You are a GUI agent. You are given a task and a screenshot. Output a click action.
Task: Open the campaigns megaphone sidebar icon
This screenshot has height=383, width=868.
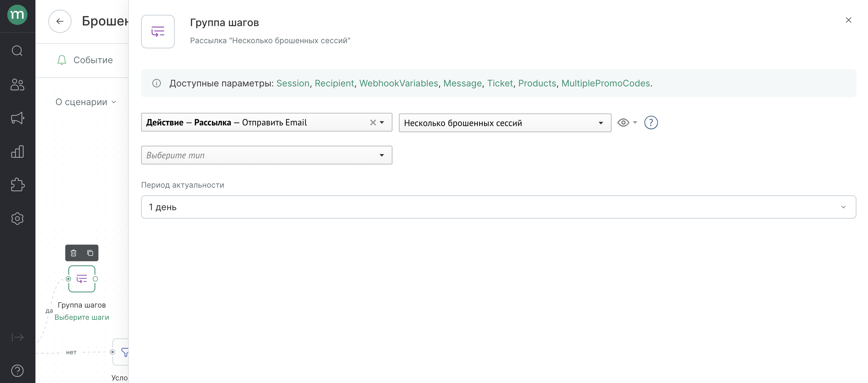click(17, 118)
